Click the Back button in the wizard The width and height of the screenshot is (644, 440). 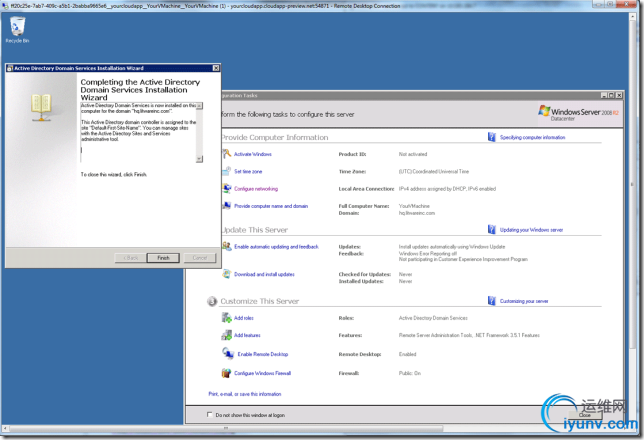pos(130,258)
